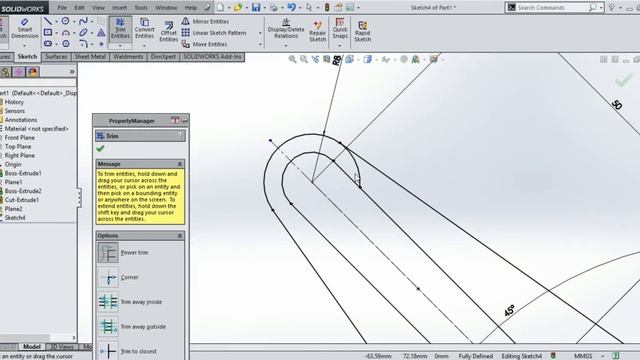Click the Print icon

(273, 7)
